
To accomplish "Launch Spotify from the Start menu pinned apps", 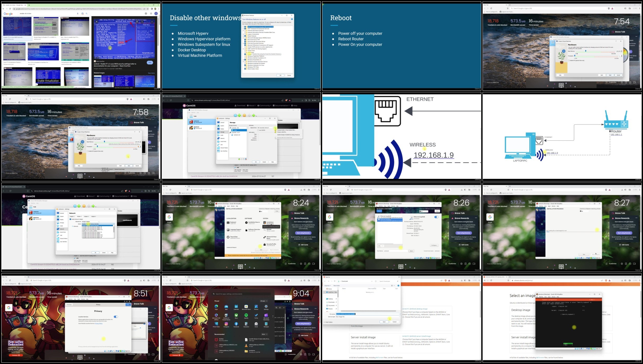I will pos(246,316).
